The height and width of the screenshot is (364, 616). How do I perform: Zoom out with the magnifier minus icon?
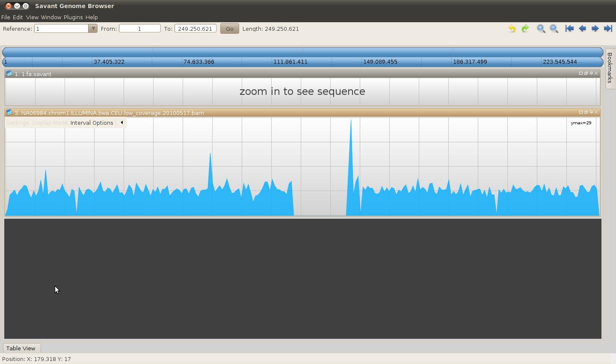pyautogui.click(x=554, y=29)
